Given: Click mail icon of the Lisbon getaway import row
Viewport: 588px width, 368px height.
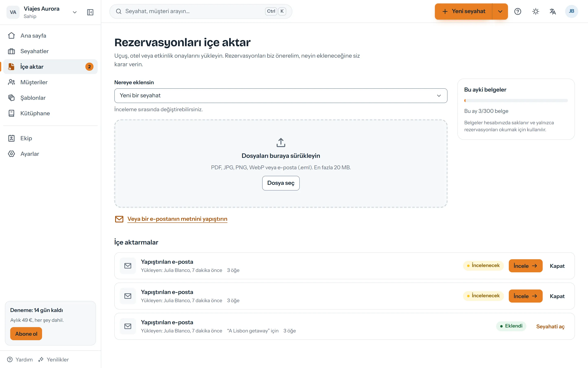Looking at the screenshot, I should pos(128,326).
